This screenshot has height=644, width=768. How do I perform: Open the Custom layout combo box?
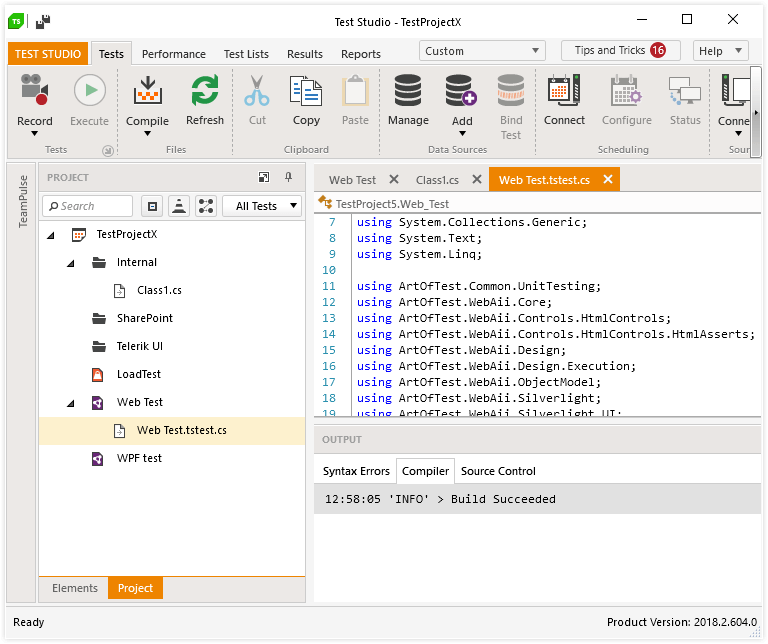(x=482, y=51)
